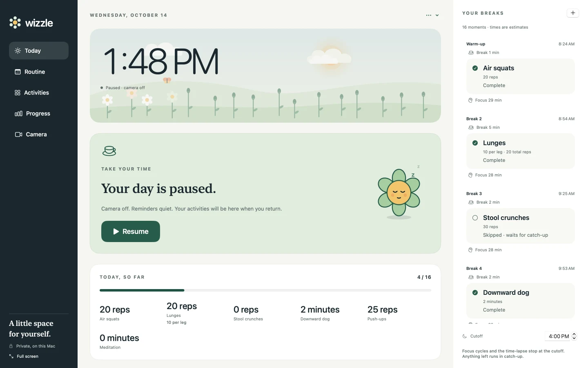Click the camera icon in the sidebar
Viewport: 588px width, 368px height.
pos(18,135)
